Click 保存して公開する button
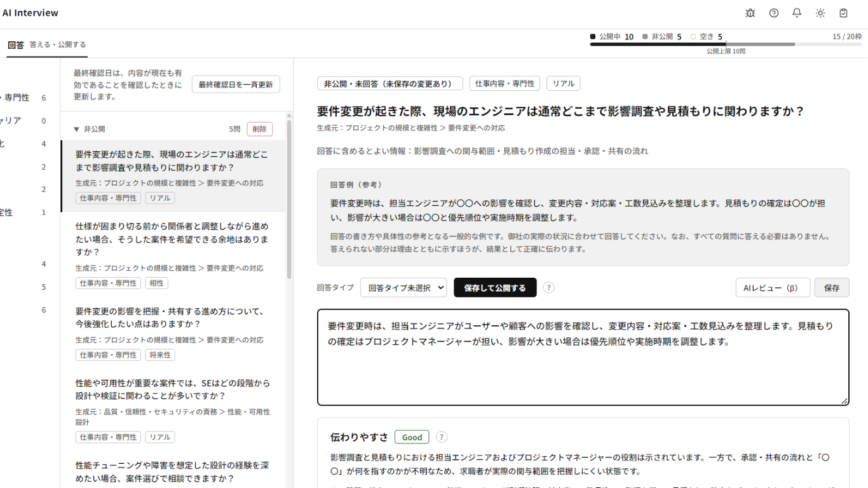This screenshot has height=488, width=868. tap(495, 288)
